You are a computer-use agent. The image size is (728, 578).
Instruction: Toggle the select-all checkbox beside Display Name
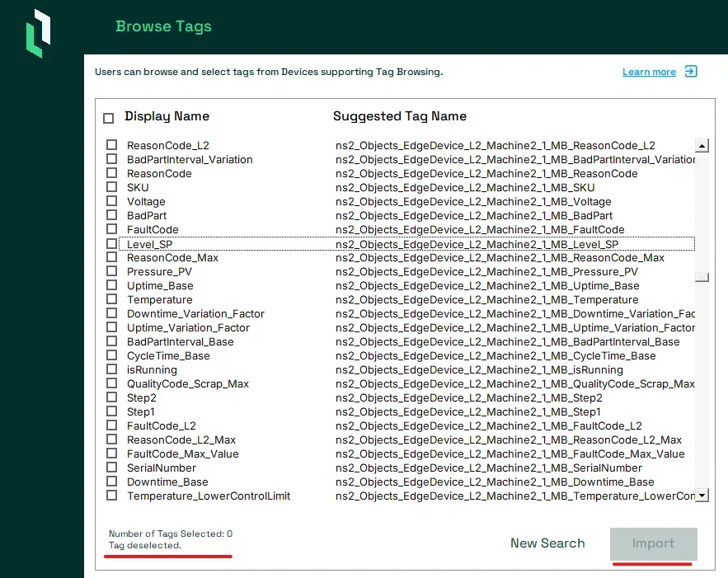(x=108, y=118)
